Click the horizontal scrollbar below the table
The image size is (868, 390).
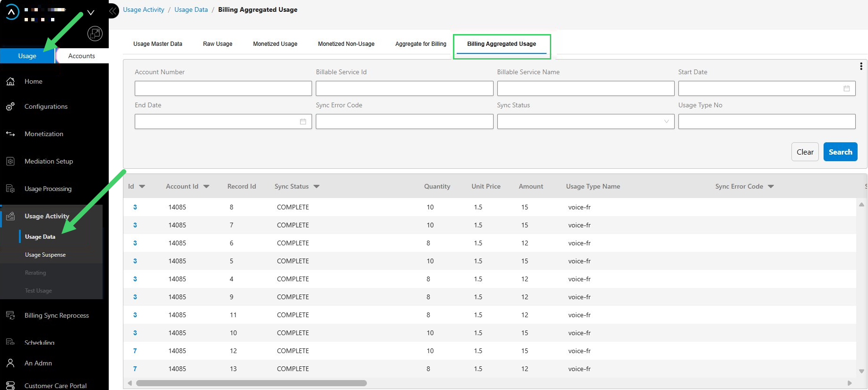click(251, 383)
